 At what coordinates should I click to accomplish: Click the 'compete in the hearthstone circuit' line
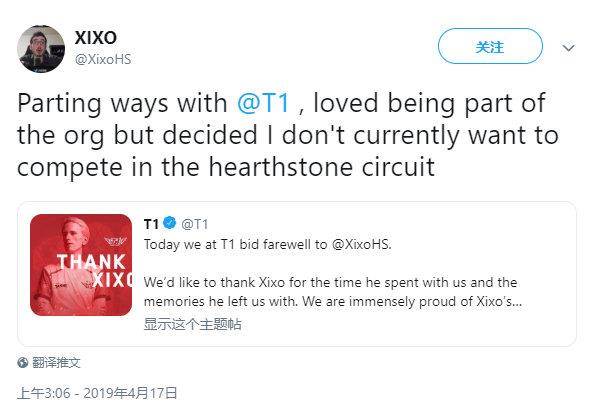click(225, 166)
